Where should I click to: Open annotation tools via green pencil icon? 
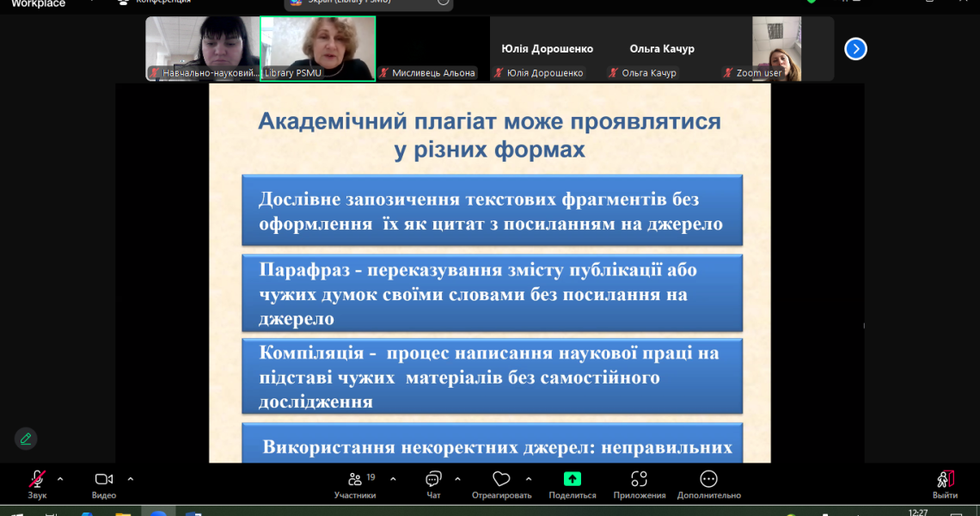[x=26, y=439]
